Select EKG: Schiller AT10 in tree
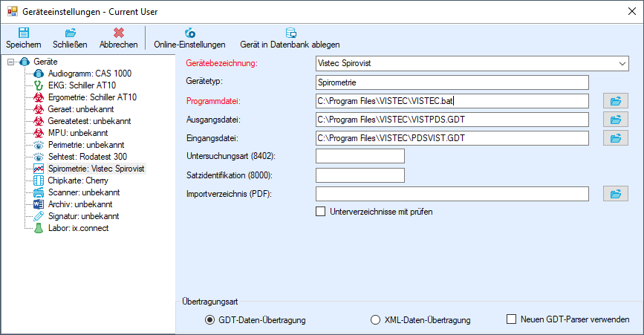Image resolution: width=644 pixels, height=335 pixels. [82, 85]
